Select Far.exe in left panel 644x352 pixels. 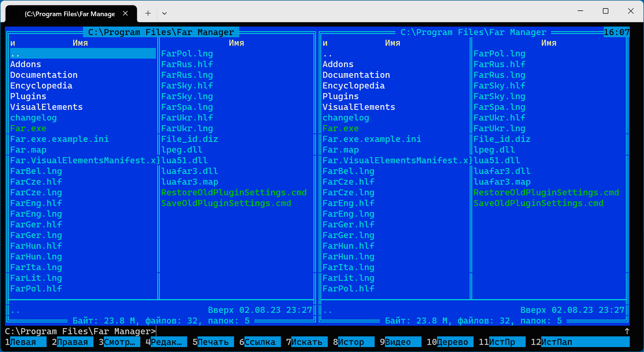tap(28, 128)
